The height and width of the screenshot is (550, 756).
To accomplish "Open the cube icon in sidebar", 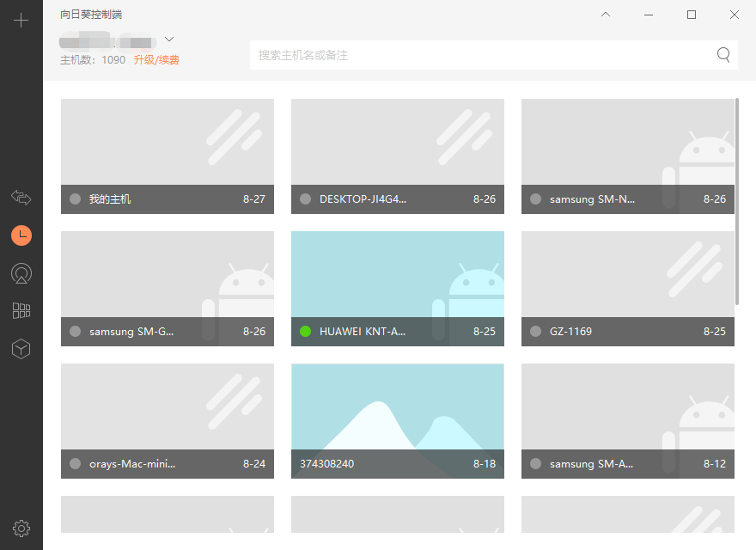I will click(21, 349).
